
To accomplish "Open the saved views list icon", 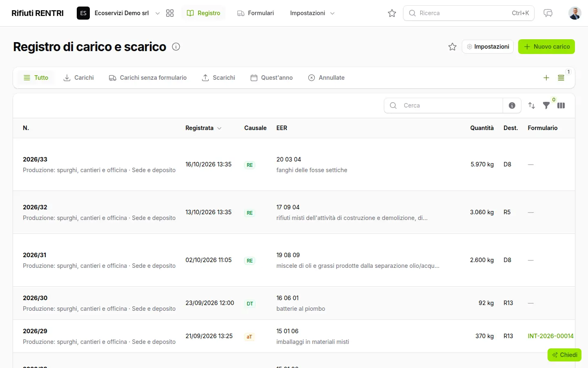I will click(561, 78).
